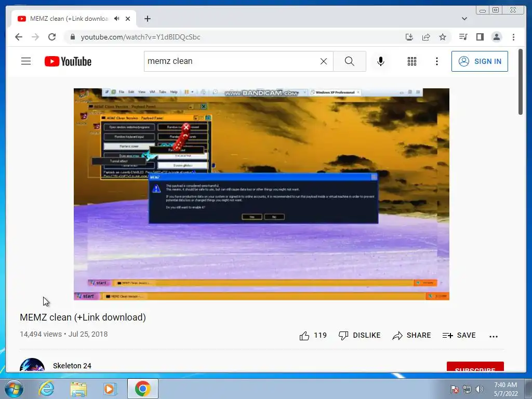532x399 pixels.
Task: Click the lock icon in address bar
Action: 72,37
